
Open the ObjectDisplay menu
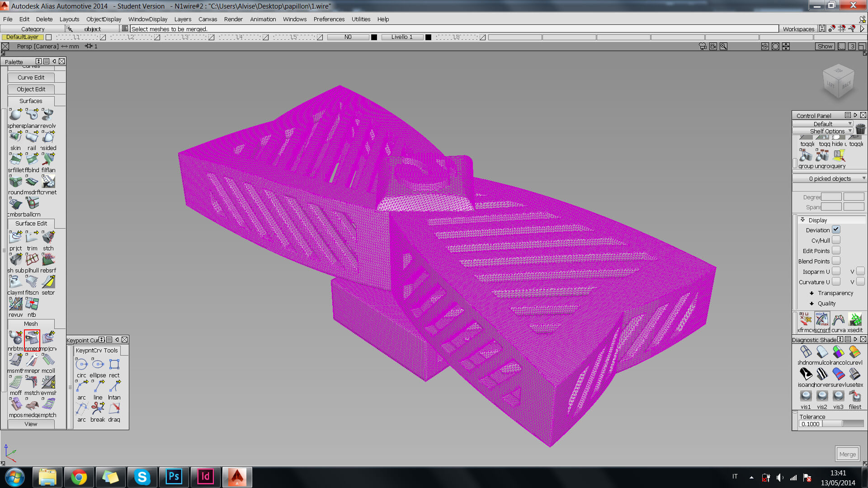coord(104,19)
